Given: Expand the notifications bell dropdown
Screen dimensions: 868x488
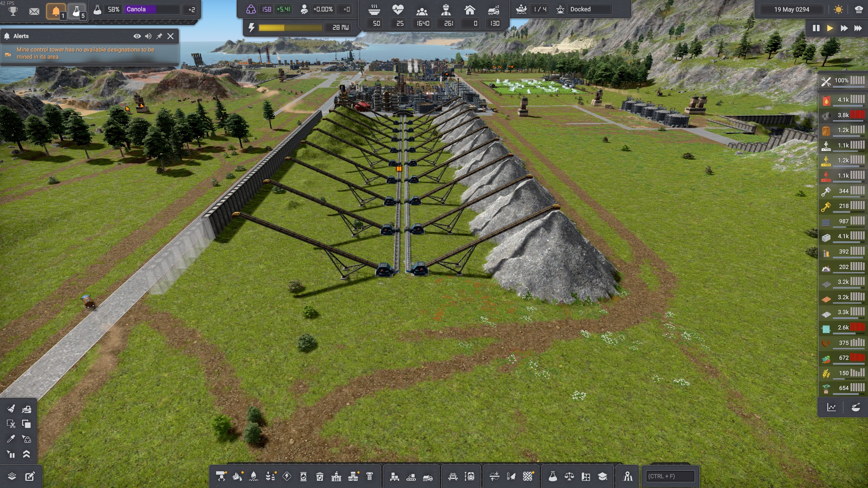Looking at the screenshot, I should click(56, 11).
